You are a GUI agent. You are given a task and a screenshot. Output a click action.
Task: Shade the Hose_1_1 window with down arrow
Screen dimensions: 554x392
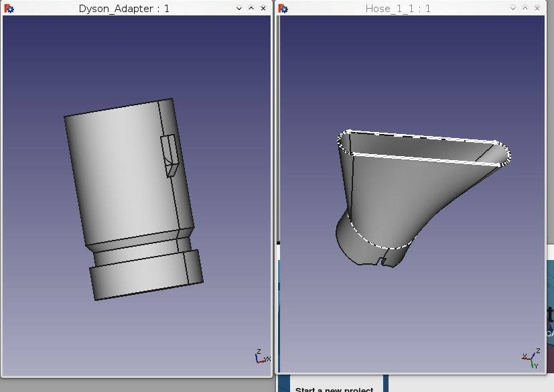click(x=513, y=8)
